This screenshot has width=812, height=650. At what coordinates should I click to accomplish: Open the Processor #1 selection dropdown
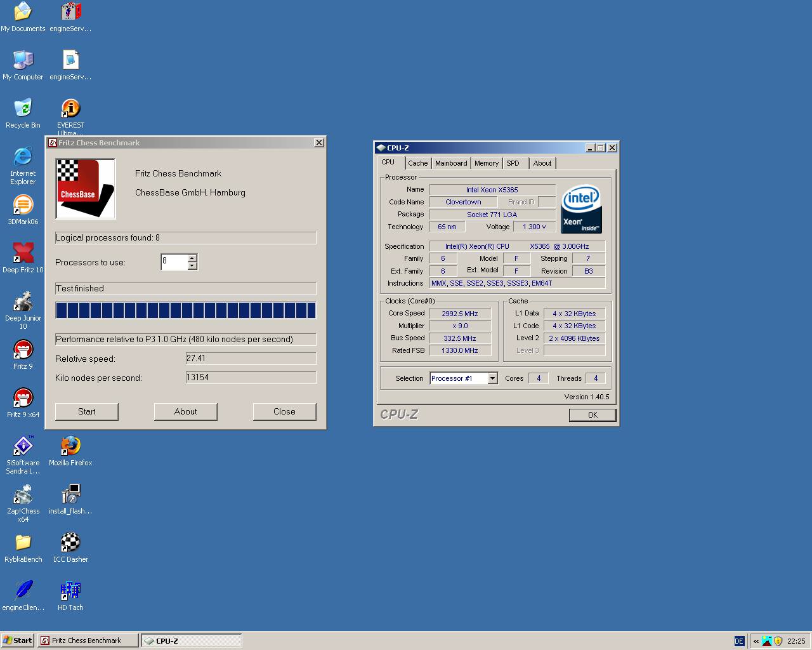click(x=492, y=378)
